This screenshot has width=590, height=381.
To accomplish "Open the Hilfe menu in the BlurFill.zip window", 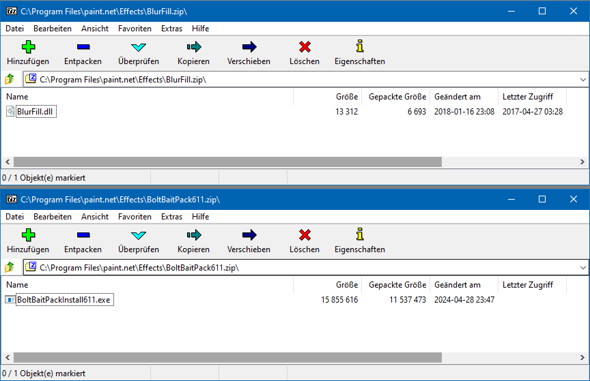I will click(x=200, y=29).
